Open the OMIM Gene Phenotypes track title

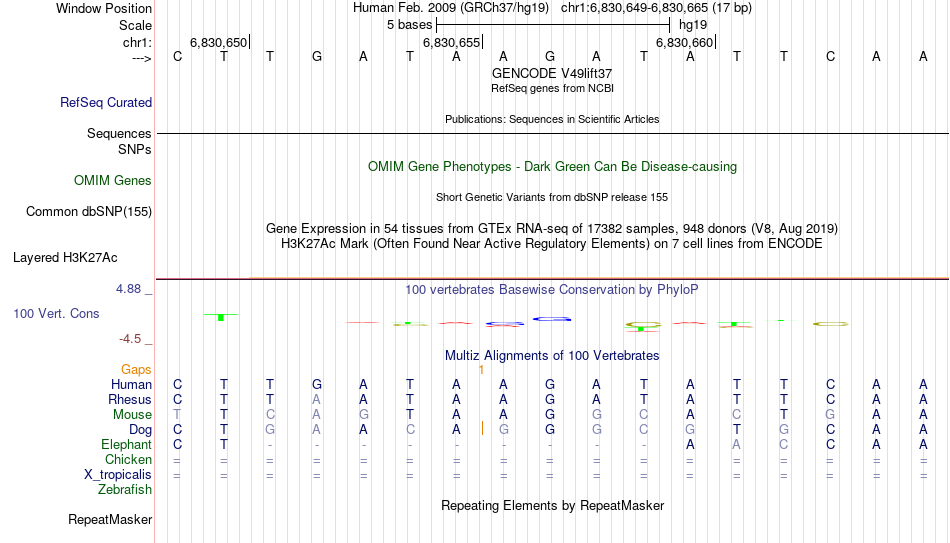(552, 167)
